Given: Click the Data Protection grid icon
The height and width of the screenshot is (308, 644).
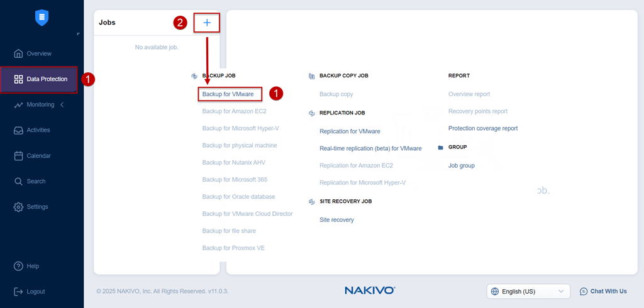Looking at the screenshot, I should pyautogui.click(x=18, y=79).
